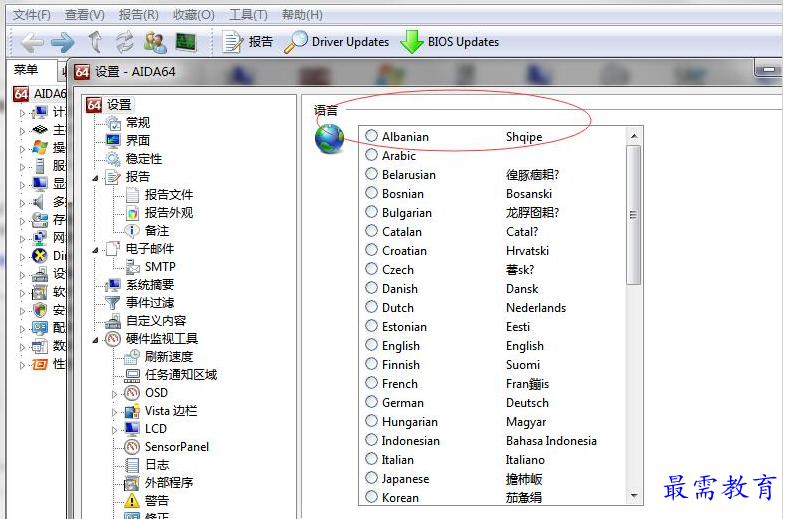Image resolution: width=785 pixels, height=519 pixels.
Task: Select 稳定性 settings item
Action: [144, 159]
